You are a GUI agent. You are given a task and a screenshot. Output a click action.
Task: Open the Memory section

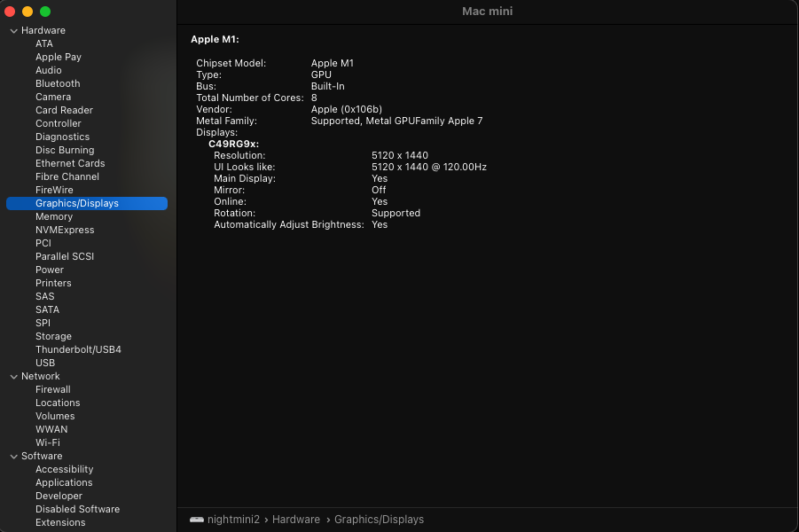coord(54,216)
